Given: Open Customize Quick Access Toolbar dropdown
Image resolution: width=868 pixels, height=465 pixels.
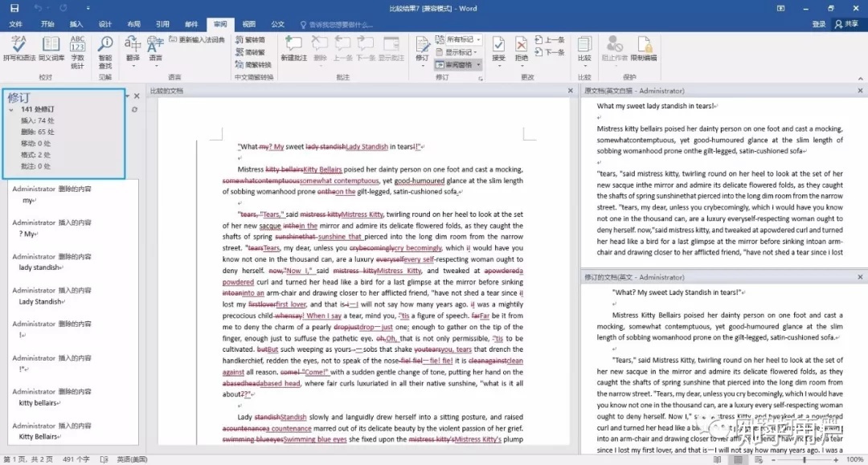Looking at the screenshot, I should click(88, 8).
